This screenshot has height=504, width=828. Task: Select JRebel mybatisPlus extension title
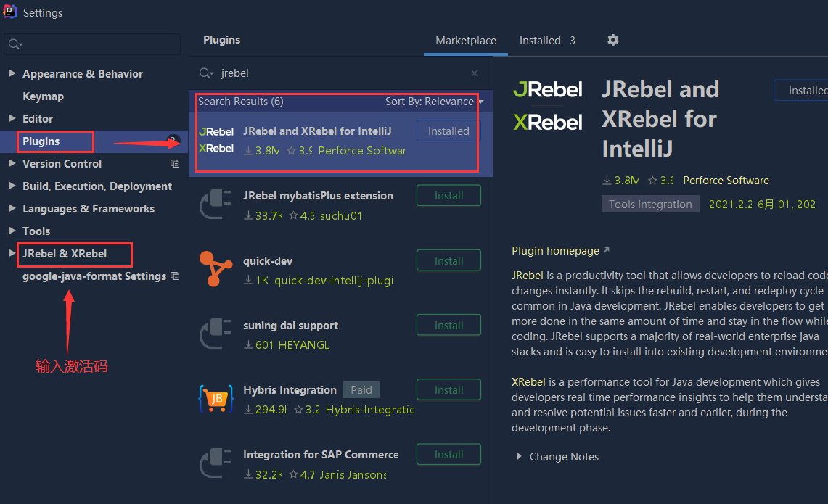pyautogui.click(x=318, y=196)
